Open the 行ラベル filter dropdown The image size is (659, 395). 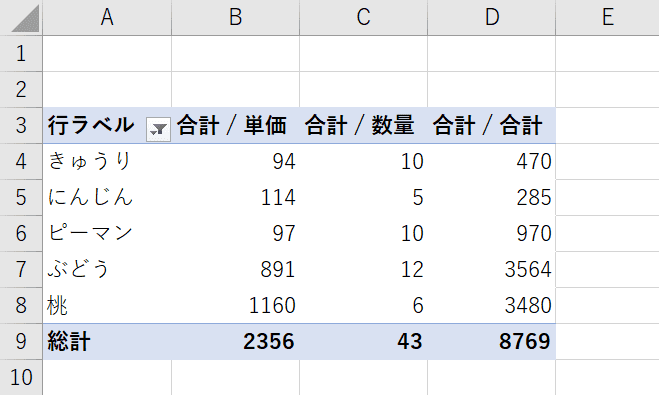pyautogui.click(x=158, y=129)
